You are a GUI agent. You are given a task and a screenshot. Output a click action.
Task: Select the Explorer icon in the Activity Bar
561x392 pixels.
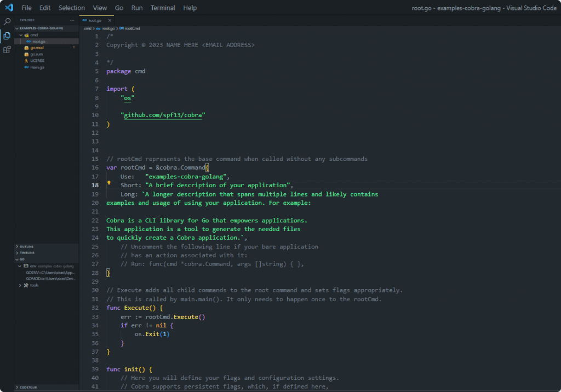pyautogui.click(x=7, y=36)
